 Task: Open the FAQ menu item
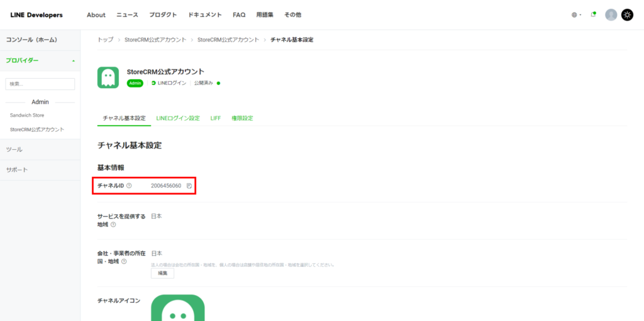point(239,15)
